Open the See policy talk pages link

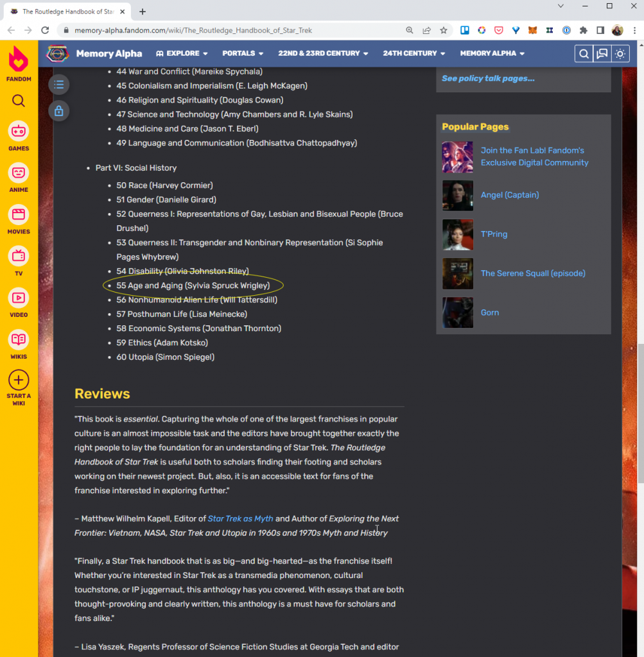pyautogui.click(x=488, y=78)
